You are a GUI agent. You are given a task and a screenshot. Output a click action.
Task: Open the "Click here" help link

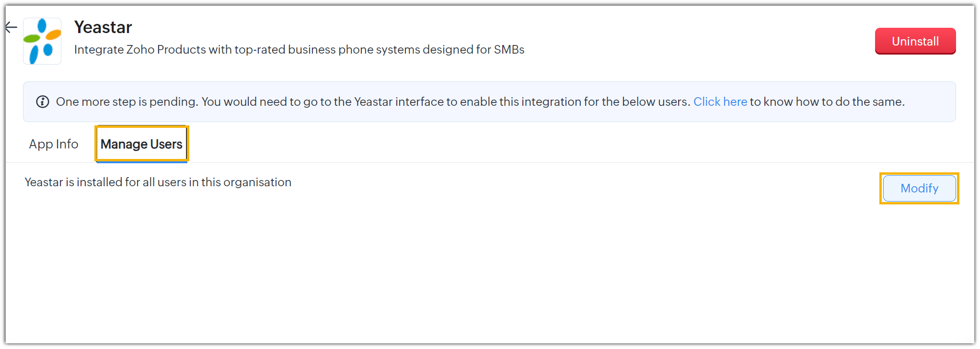point(720,102)
